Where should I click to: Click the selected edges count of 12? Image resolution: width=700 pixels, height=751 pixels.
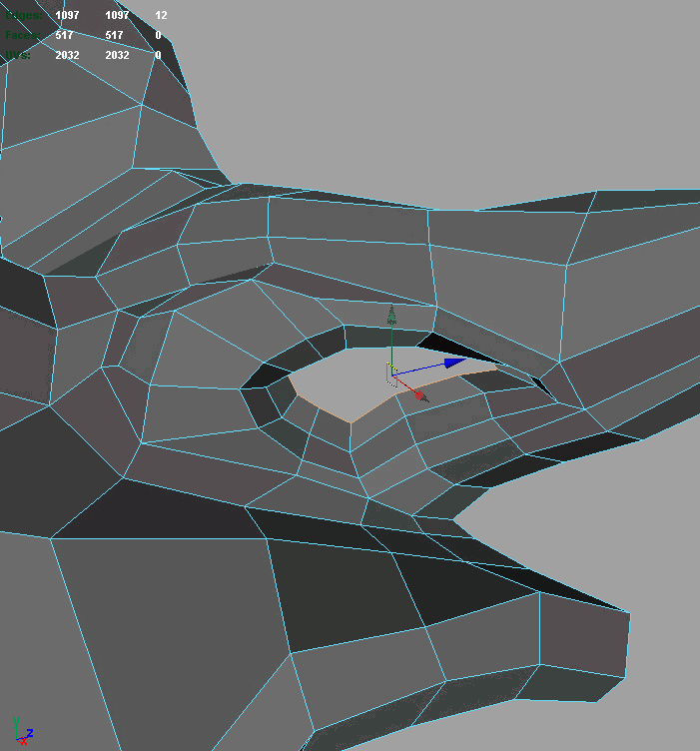click(161, 16)
